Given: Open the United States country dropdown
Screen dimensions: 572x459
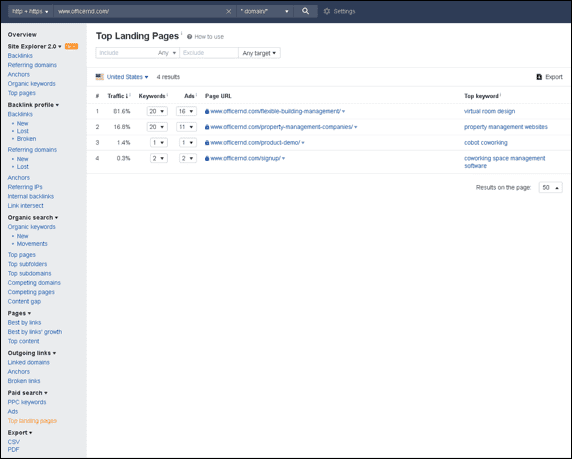Looking at the screenshot, I should [x=127, y=77].
